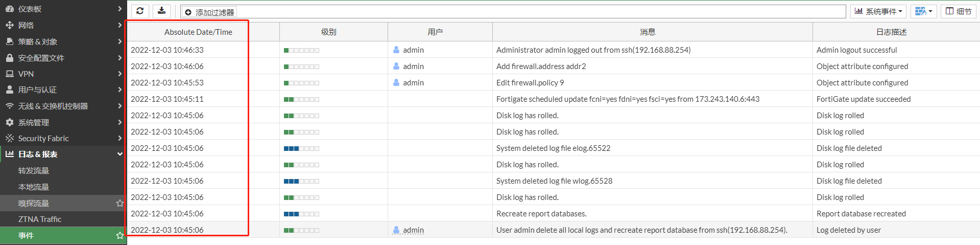Click the 网络 network menu icon
The width and height of the screenshot is (980, 245).
(x=9, y=25)
